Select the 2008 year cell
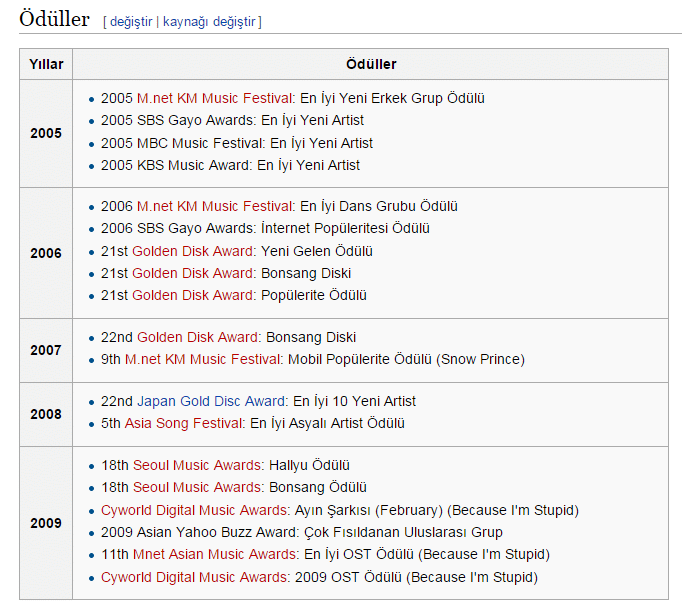682x612 pixels. tap(46, 413)
